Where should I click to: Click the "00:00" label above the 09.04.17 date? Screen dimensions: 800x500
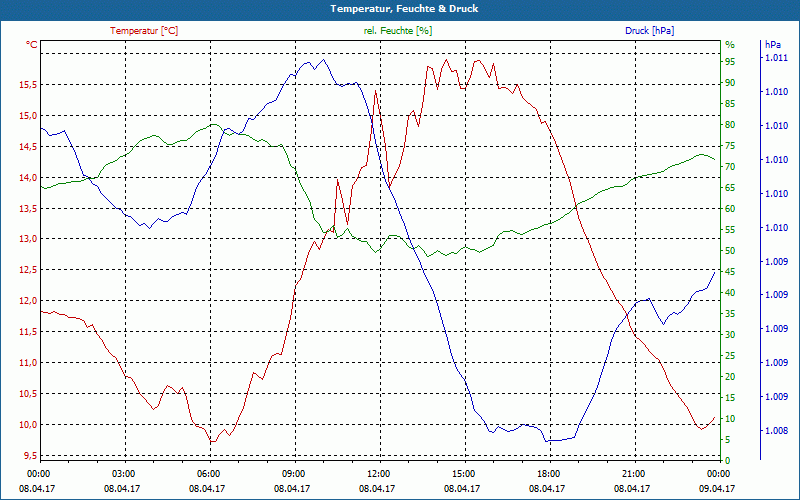718,474
